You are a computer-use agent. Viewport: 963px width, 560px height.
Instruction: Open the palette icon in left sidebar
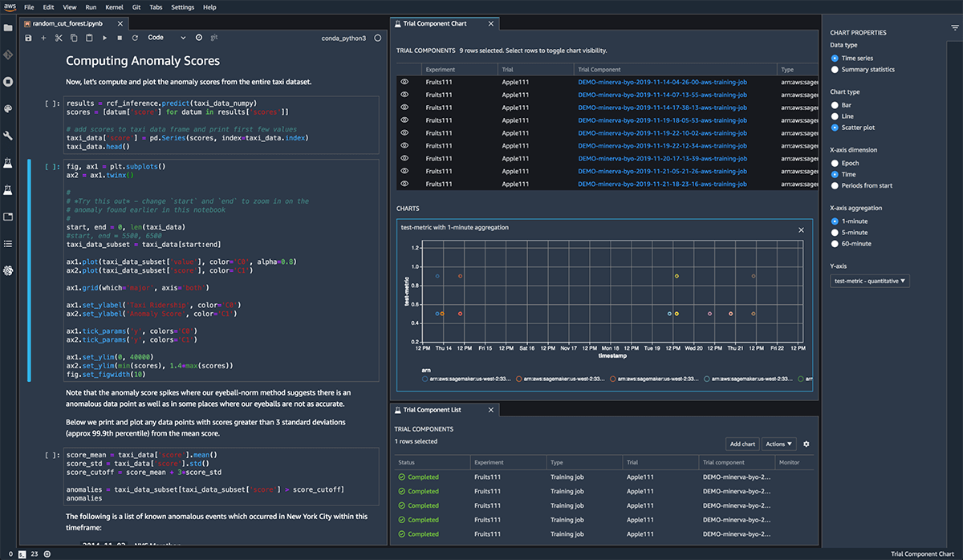(8, 108)
